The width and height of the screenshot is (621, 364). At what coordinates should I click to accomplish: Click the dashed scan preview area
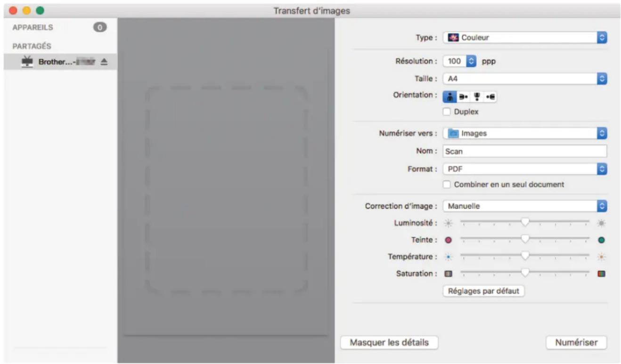[x=227, y=190]
